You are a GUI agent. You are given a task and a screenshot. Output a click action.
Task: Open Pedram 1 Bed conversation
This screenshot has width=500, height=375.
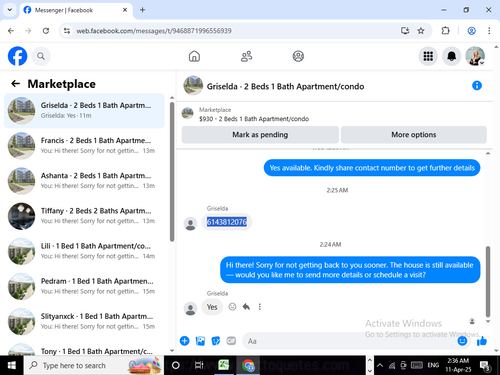(84, 286)
